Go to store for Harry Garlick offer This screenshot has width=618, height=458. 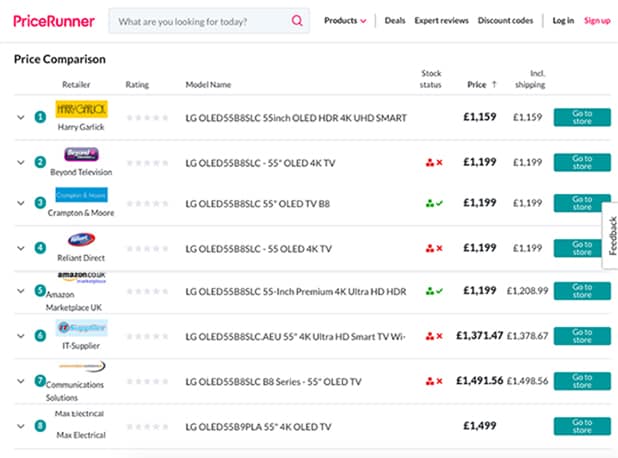(x=581, y=118)
